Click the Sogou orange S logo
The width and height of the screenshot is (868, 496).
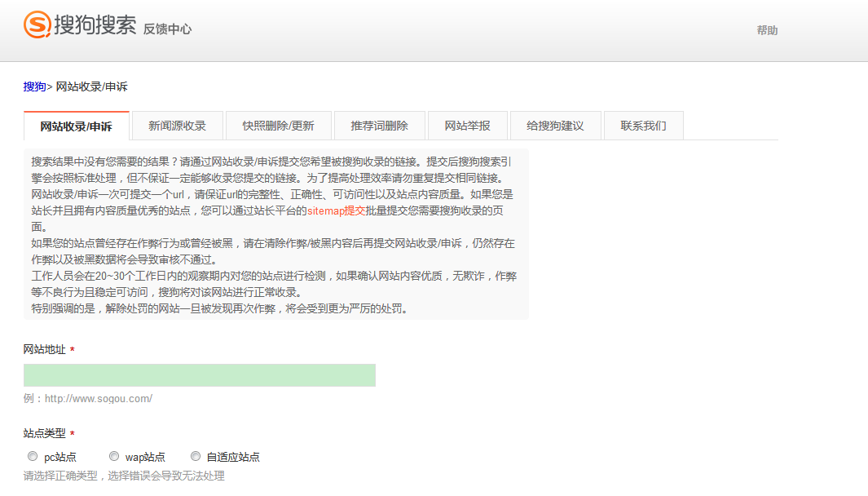click(x=37, y=24)
